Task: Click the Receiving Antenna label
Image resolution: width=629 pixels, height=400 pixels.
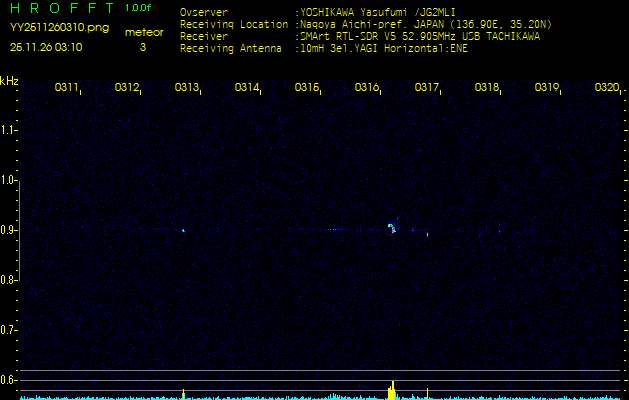Action: click(231, 49)
